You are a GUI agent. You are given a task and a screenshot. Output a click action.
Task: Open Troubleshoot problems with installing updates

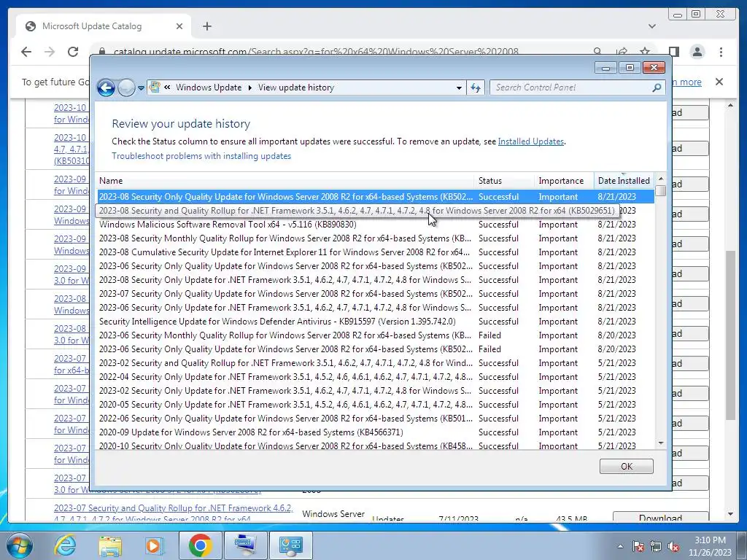point(201,156)
